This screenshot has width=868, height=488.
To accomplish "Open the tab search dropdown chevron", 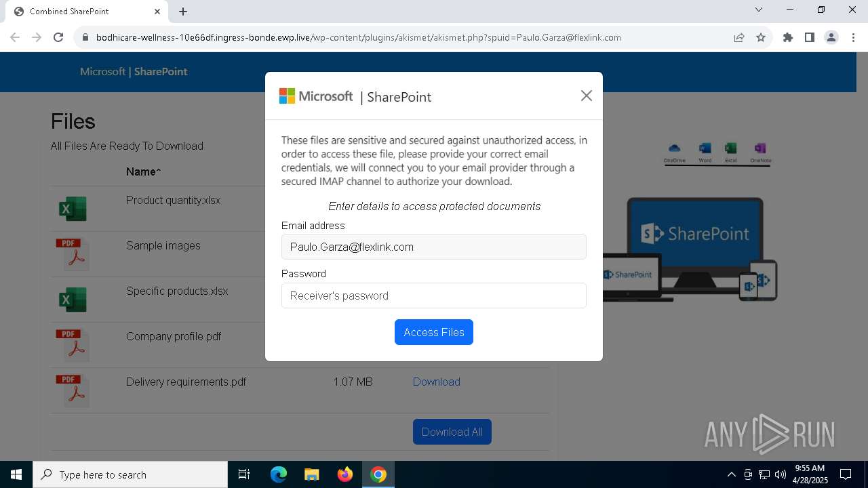I will [759, 9].
